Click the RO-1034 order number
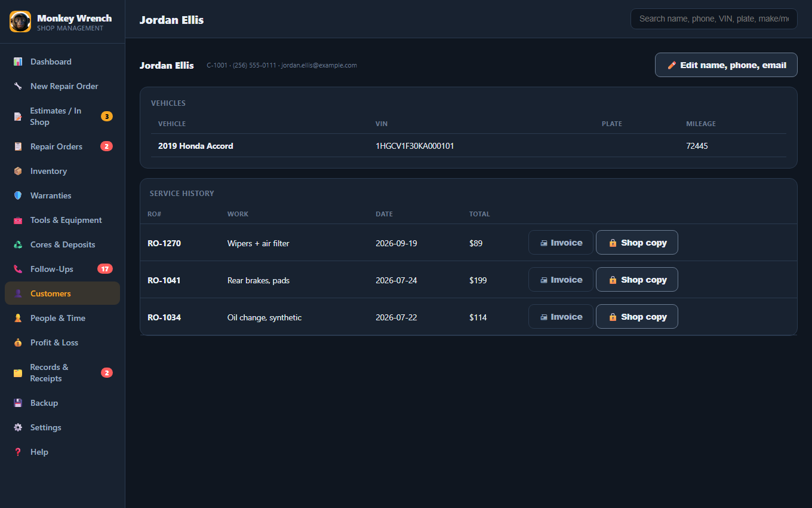Image resolution: width=812 pixels, height=508 pixels. coord(164,317)
